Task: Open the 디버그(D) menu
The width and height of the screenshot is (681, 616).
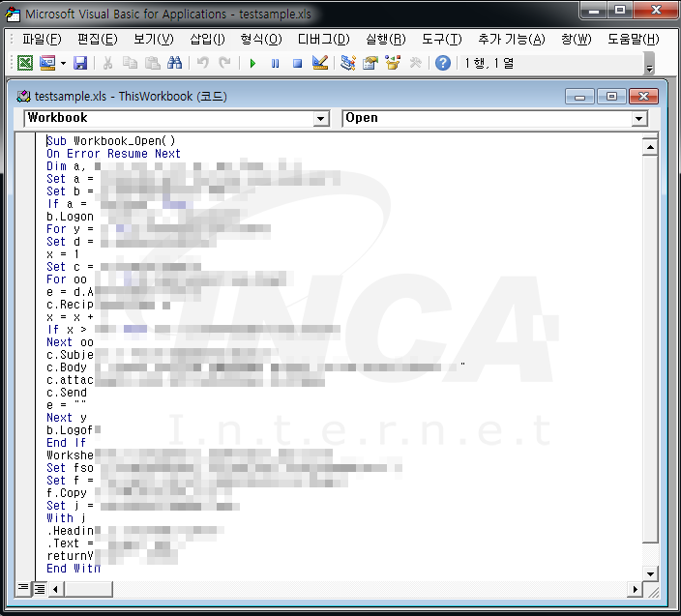Action: click(323, 40)
